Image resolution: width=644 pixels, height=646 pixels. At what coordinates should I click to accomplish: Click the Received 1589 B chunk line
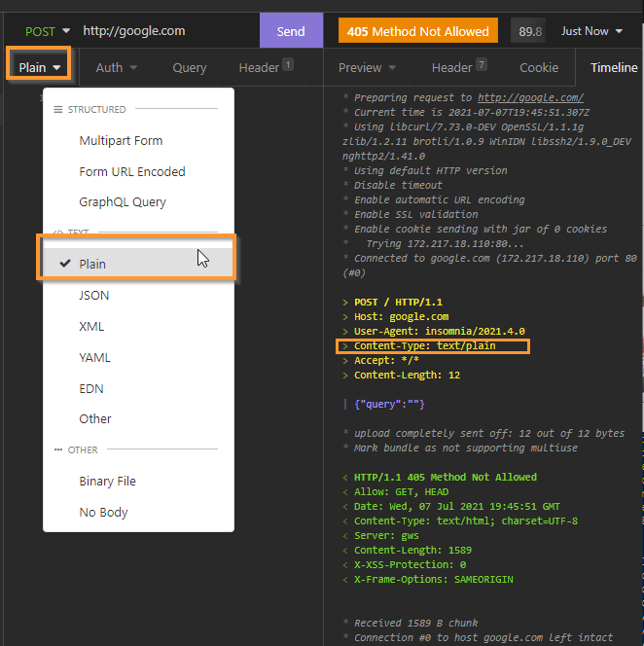(415, 623)
